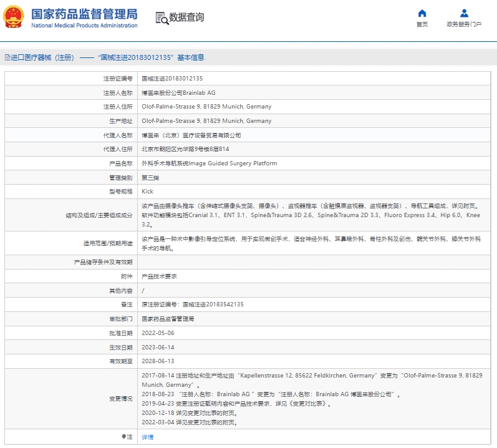Click the 数据查询 heading text
Viewport: 497px width, 448px height.
(186, 17)
